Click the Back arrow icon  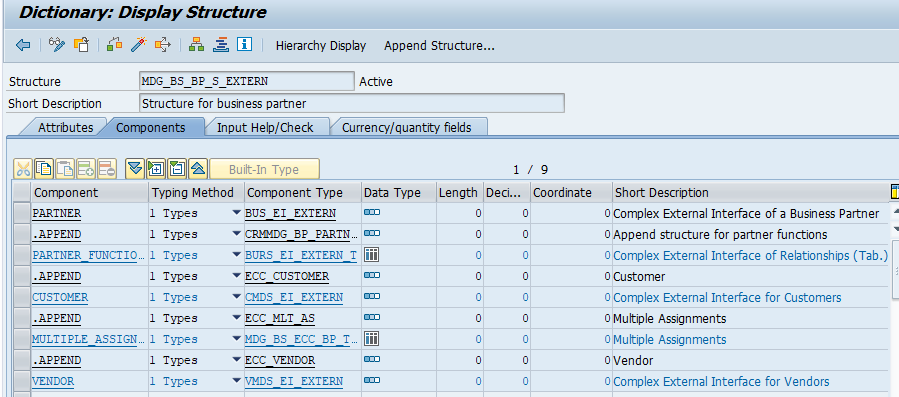(23, 45)
